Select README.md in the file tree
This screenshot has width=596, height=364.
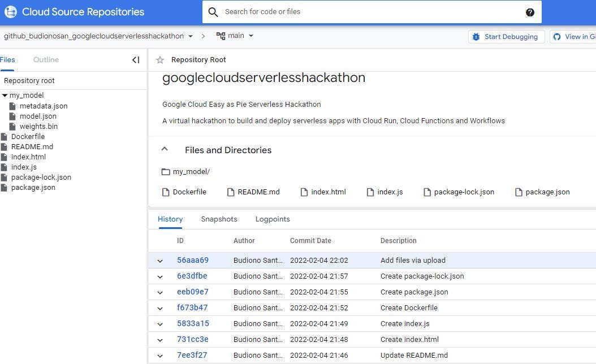click(x=32, y=146)
